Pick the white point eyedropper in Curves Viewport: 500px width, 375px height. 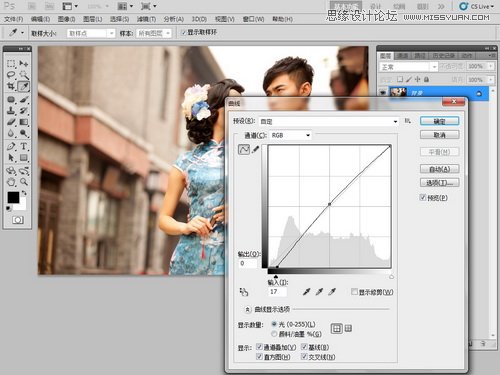(x=332, y=292)
